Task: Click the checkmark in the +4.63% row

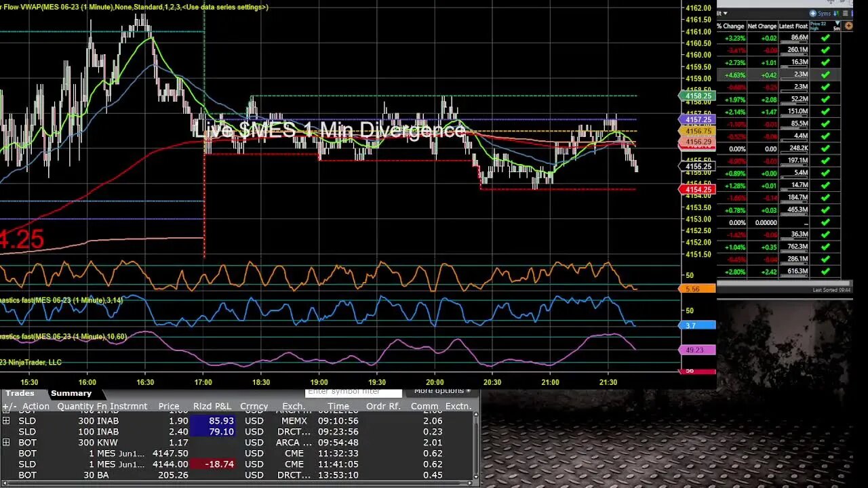Action: [825, 75]
